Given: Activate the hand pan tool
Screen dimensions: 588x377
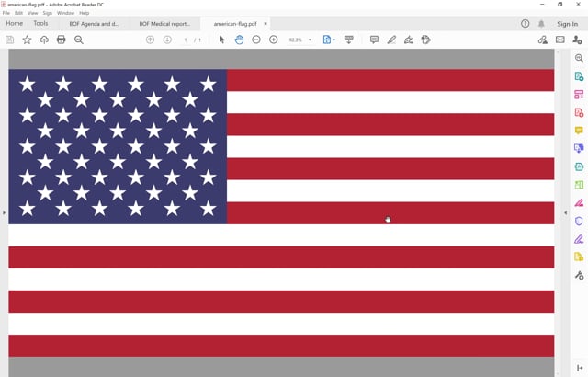Looking at the screenshot, I should (239, 40).
